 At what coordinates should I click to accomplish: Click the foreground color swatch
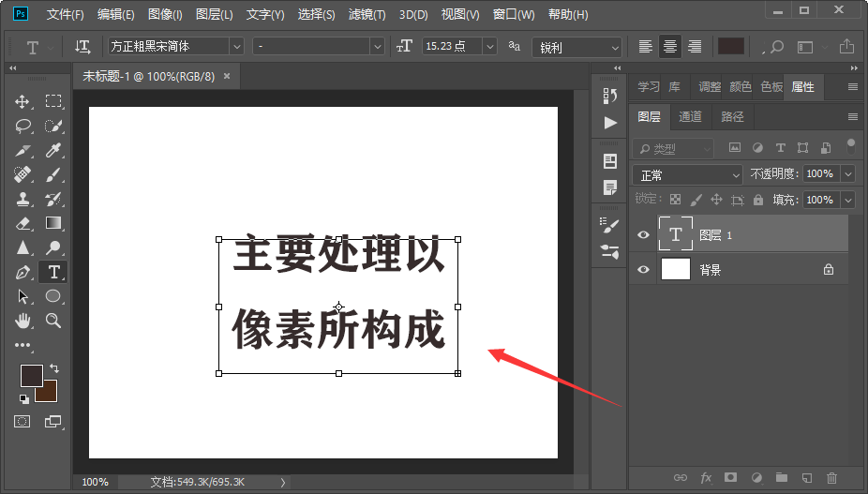click(x=32, y=376)
